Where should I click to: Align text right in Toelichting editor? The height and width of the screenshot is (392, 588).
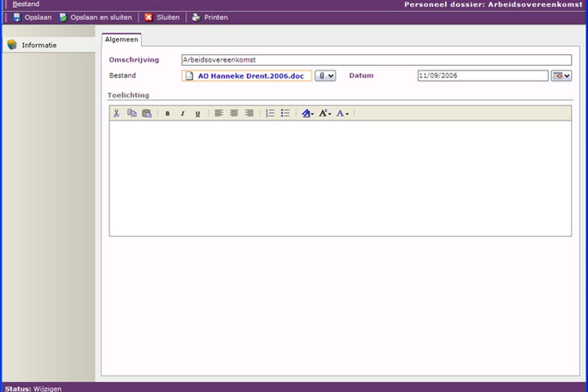pyautogui.click(x=249, y=113)
